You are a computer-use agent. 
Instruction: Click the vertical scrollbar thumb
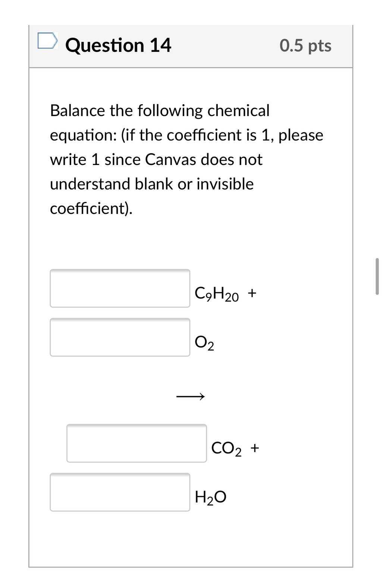click(x=377, y=276)
